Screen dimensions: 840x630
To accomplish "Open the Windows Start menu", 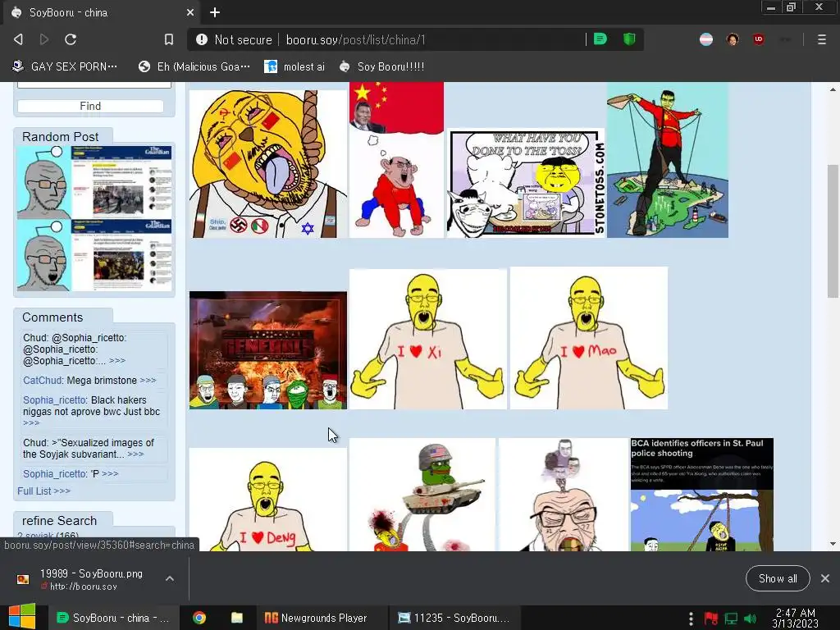I will [21, 617].
